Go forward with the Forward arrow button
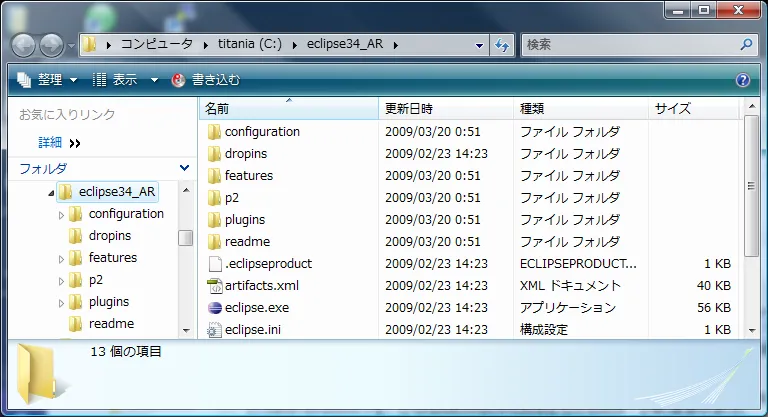 pos(51,46)
